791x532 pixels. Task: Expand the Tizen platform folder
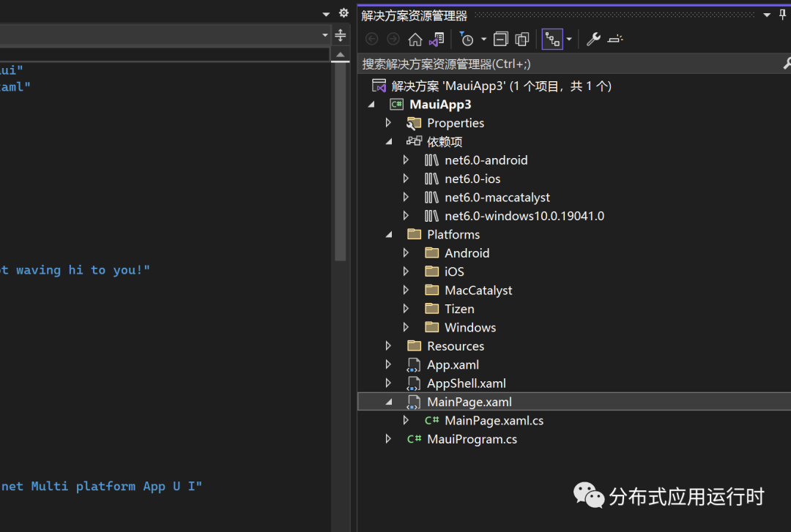(406, 309)
